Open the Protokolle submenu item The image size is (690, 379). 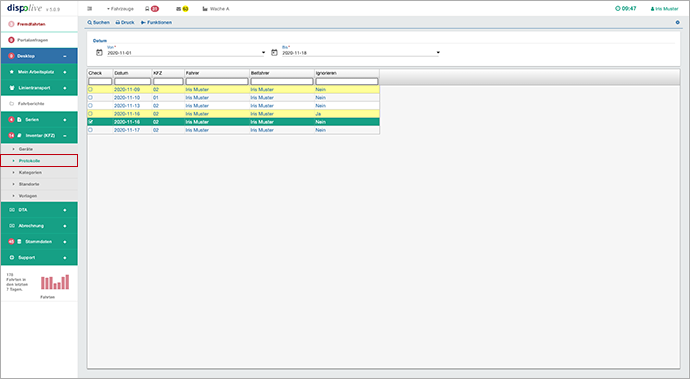click(39, 161)
